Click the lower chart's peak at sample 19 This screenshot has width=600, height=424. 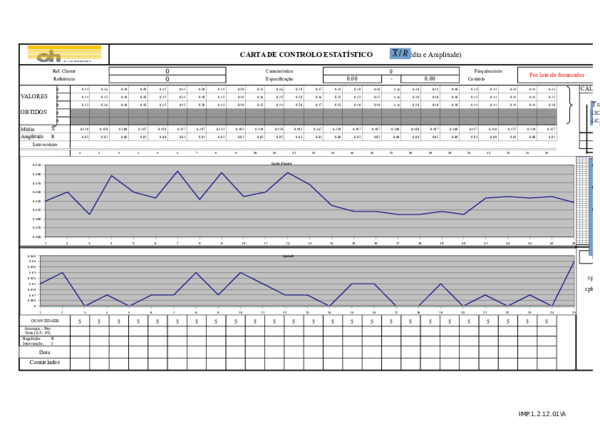click(x=441, y=284)
